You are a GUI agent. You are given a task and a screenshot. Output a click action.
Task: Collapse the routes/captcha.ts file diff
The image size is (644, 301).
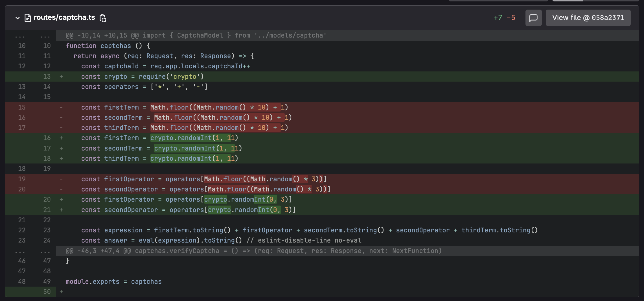[x=17, y=18]
